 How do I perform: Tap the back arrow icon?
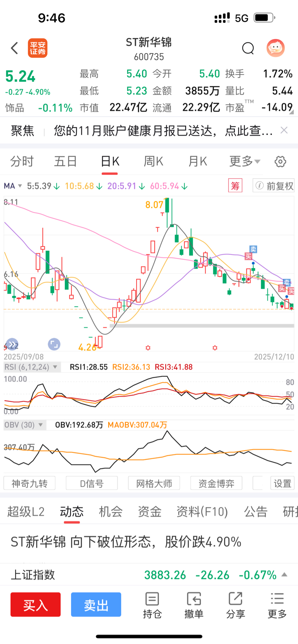[15, 48]
